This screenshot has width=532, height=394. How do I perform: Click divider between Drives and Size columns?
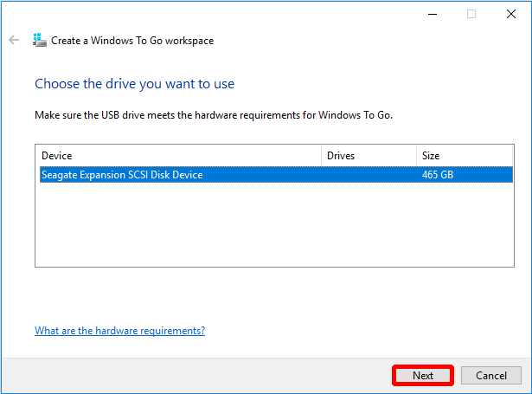(416, 156)
